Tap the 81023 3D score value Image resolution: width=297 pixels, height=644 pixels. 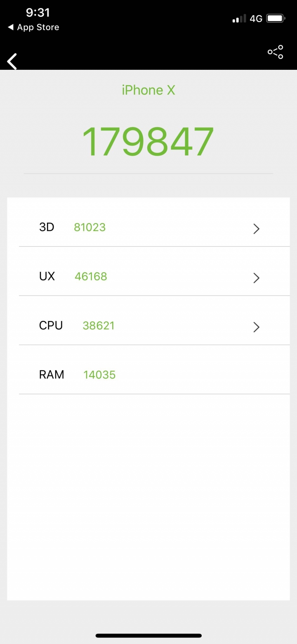point(90,227)
